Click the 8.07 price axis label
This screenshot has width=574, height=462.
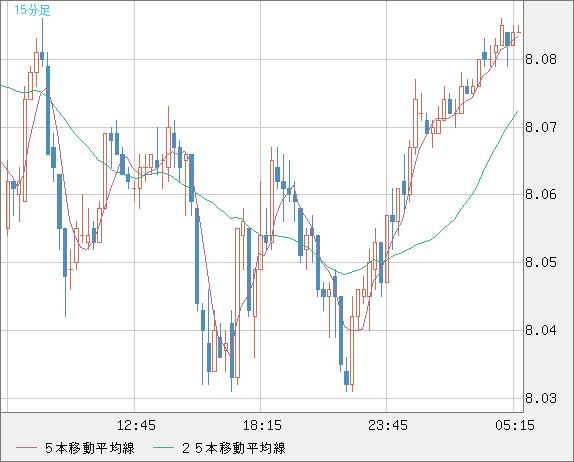[x=541, y=127]
